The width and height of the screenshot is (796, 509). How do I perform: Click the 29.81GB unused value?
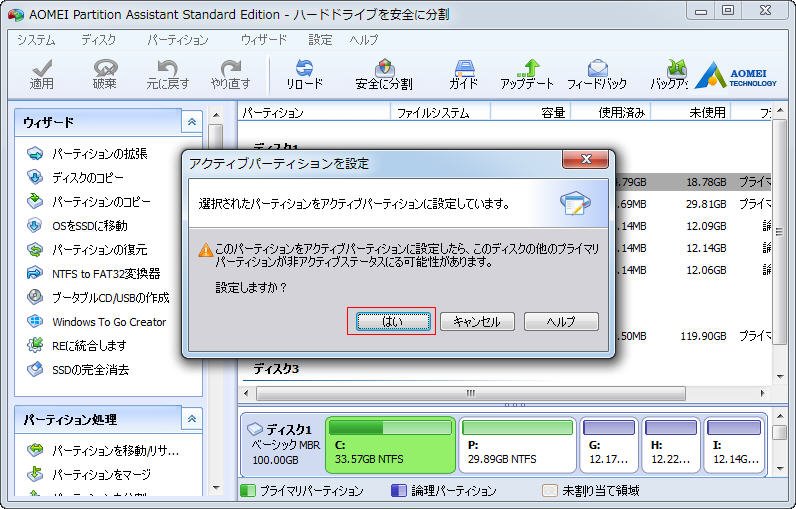click(x=706, y=204)
